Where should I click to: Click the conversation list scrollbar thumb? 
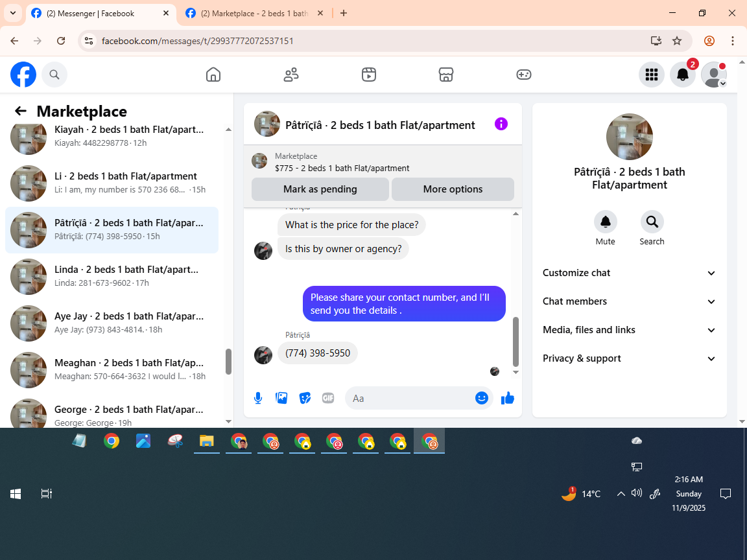[228, 362]
